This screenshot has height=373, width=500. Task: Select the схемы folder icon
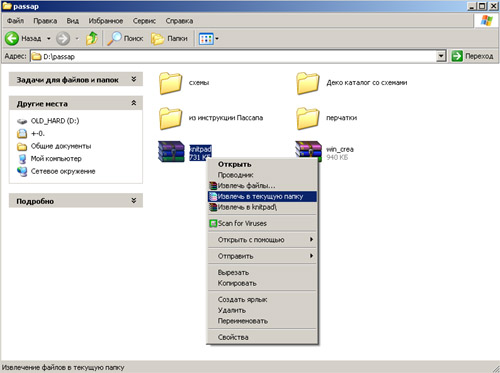click(170, 83)
